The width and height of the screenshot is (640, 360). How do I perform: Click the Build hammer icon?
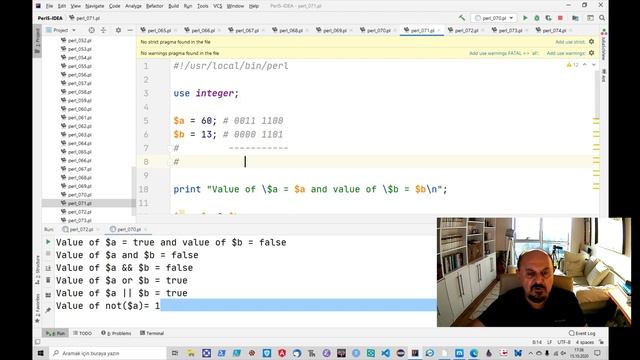click(x=462, y=18)
